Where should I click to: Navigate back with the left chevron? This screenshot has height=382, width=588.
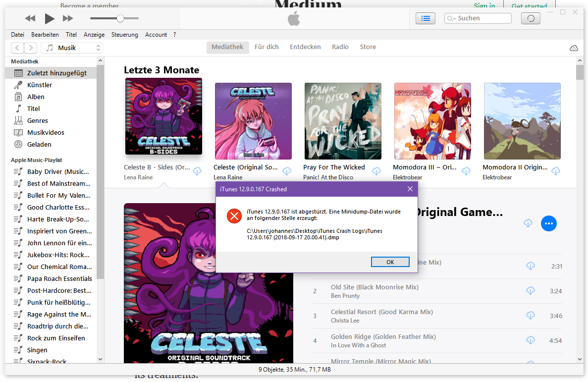click(18, 48)
